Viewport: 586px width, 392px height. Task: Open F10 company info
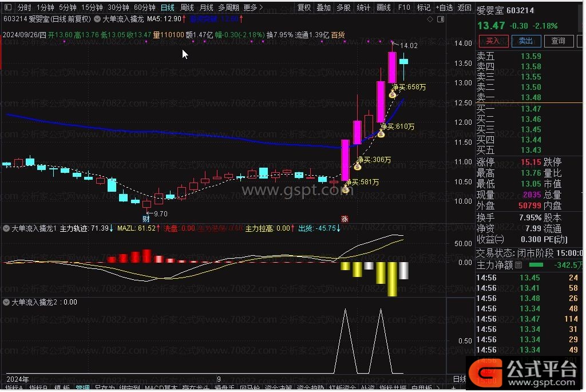tap(404, 7)
